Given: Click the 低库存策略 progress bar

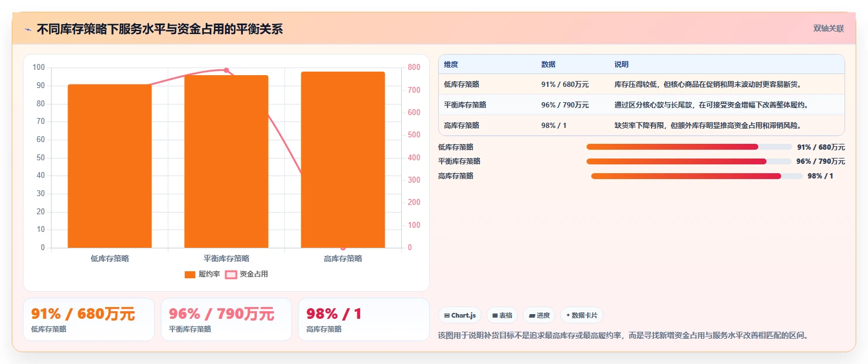Looking at the screenshot, I should (689, 147).
